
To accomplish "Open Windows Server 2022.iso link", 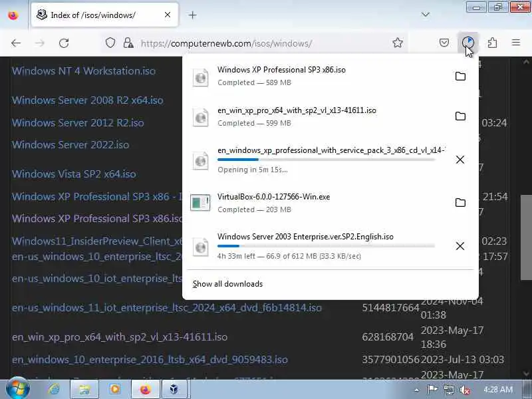I will [70, 145].
